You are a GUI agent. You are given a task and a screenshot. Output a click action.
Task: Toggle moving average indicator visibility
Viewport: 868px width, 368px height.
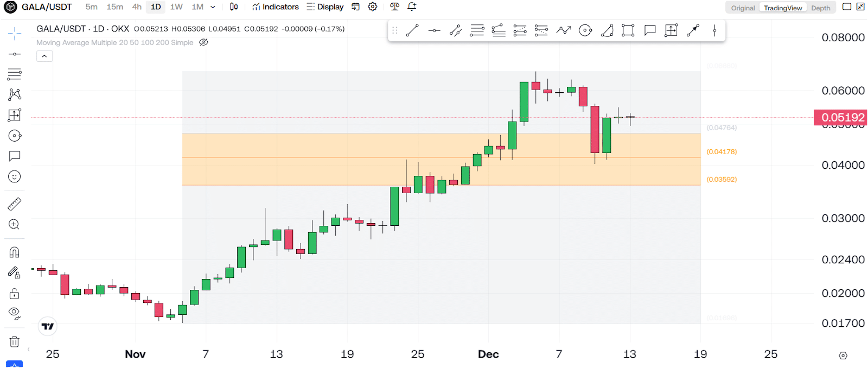point(203,42)
